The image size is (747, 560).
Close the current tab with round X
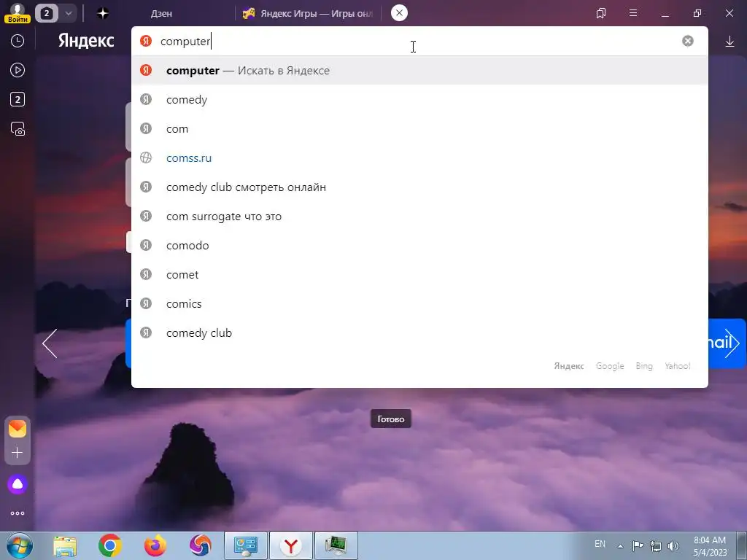pos(399,13)
